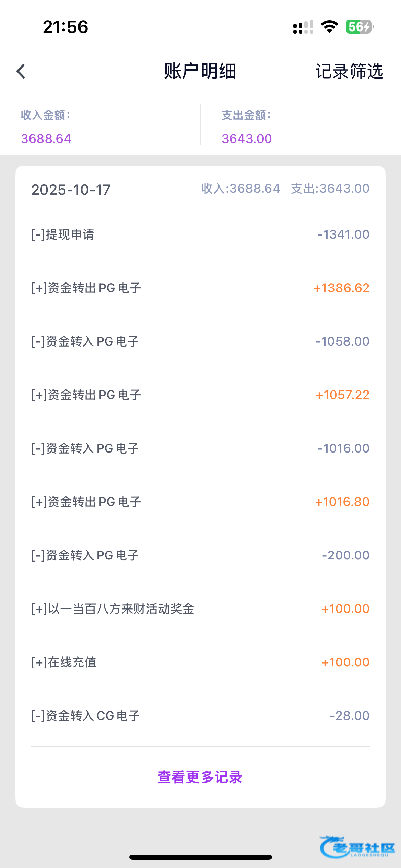The image size is (401, 868).
Task: Tap the 支出金额 3643.00 summary
Action: 247,128
